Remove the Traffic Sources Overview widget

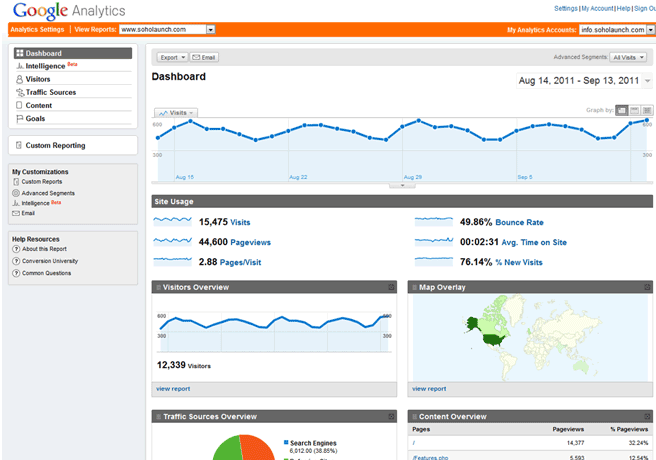point(392,416)
